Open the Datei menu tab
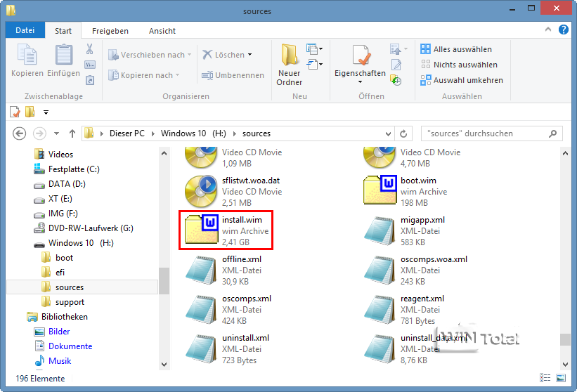Screen dimensions: 577x392 click(x=25, y=30)
